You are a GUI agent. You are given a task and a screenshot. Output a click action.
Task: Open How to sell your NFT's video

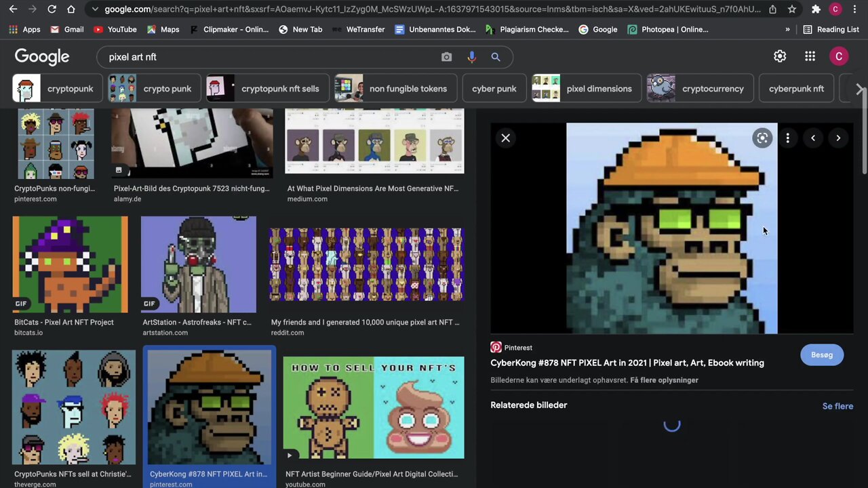(374, 407)
